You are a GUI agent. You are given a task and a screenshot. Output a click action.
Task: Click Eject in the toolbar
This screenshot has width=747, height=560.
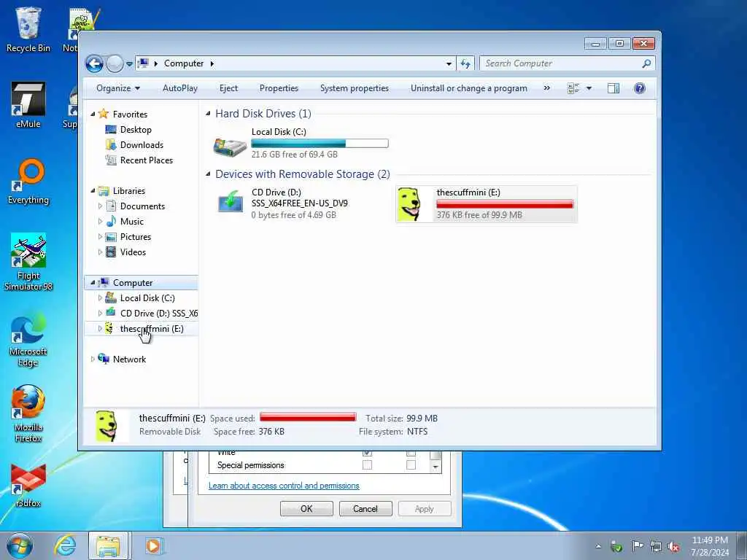pos(228,88)
